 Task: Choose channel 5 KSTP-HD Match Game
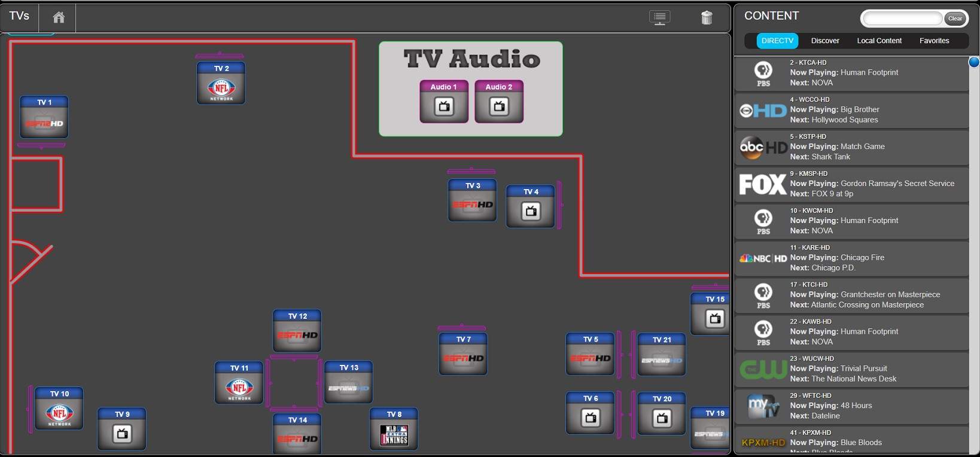pos(851,147)
